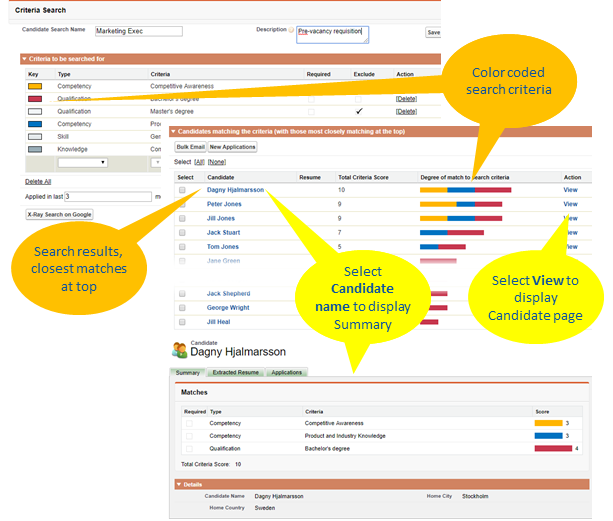The width and height of the screenshot is (613, 521).
Task: Click the Candidate Search Name field
Action: point(138,32)
